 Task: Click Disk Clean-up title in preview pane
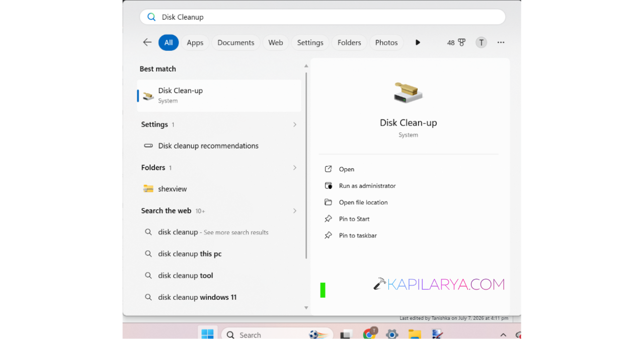[x=408, y=123]
